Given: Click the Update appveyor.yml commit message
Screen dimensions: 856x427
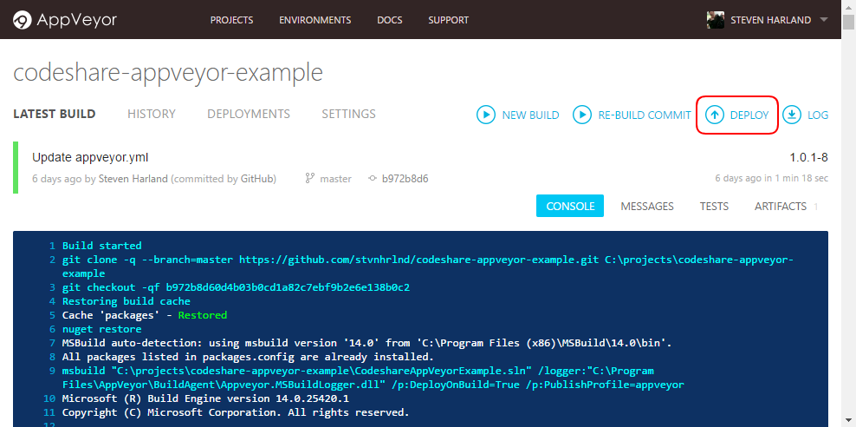Looking at the screenshot, I should pyautogui.click(x=76, y=157).
